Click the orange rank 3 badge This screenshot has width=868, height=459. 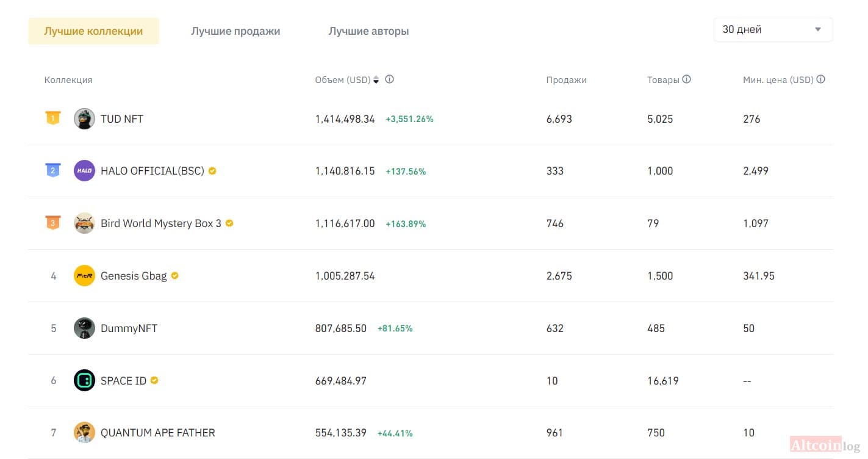53,223
